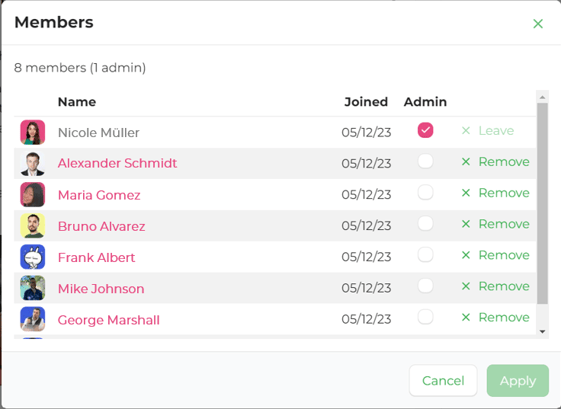Click the scrollbar up arrow

[x=542, y=97]
